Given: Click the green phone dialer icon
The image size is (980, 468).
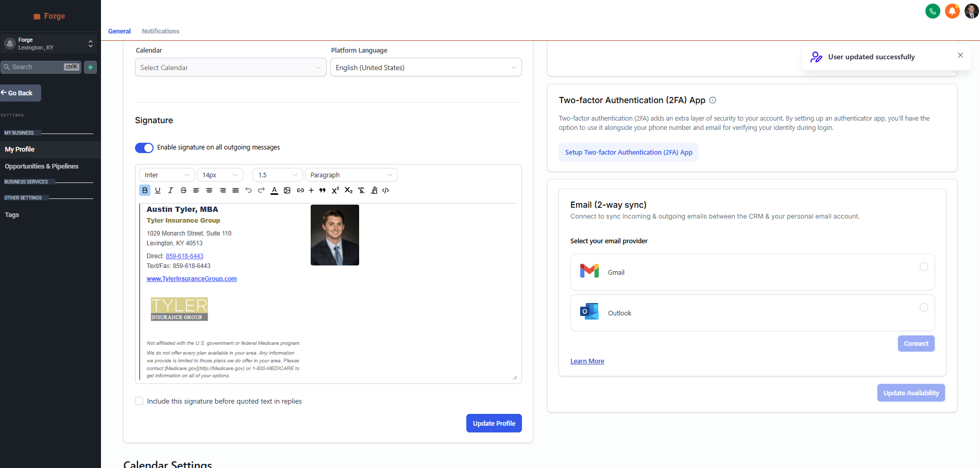Looking at the screenshot, I should pyautogui.click(x=933, y=11).
